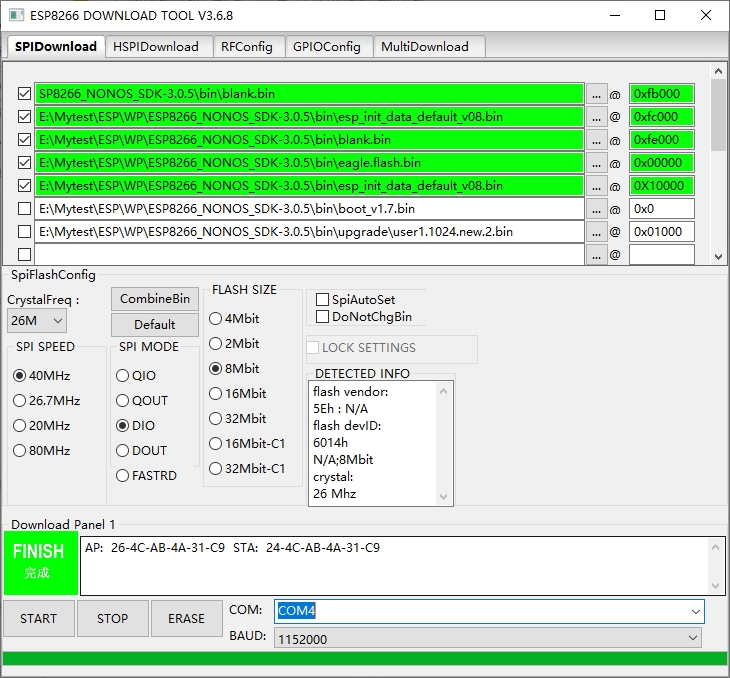Click the boot_v1.7.bin file path field

(x=309, y=209)
